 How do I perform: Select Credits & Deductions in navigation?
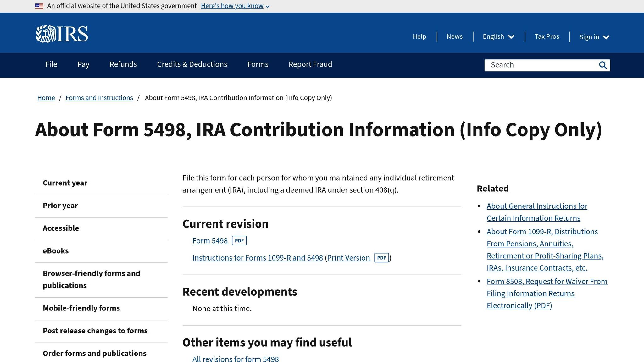[192, 64]
